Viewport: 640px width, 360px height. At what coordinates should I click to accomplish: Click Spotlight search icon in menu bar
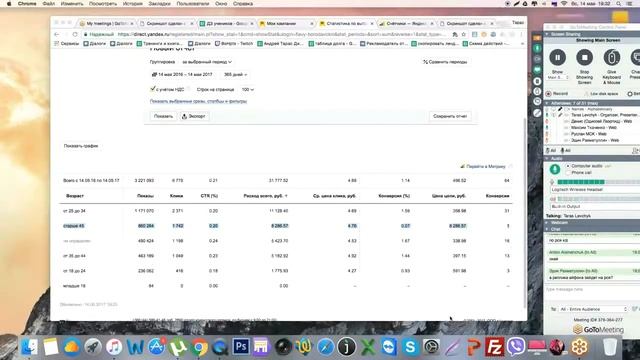point(619,4)
